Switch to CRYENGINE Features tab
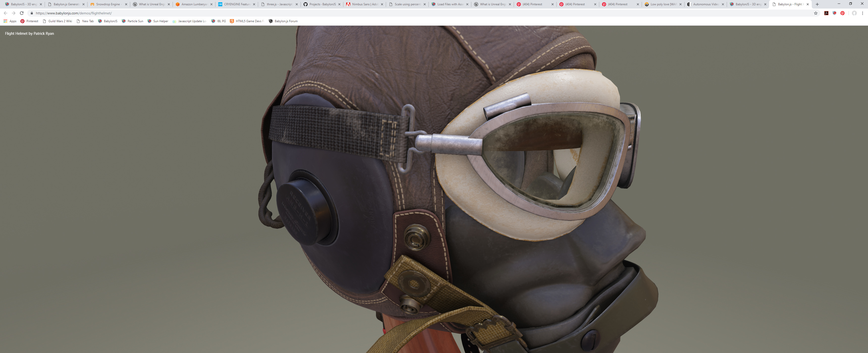868x353 pixels. 236,4
